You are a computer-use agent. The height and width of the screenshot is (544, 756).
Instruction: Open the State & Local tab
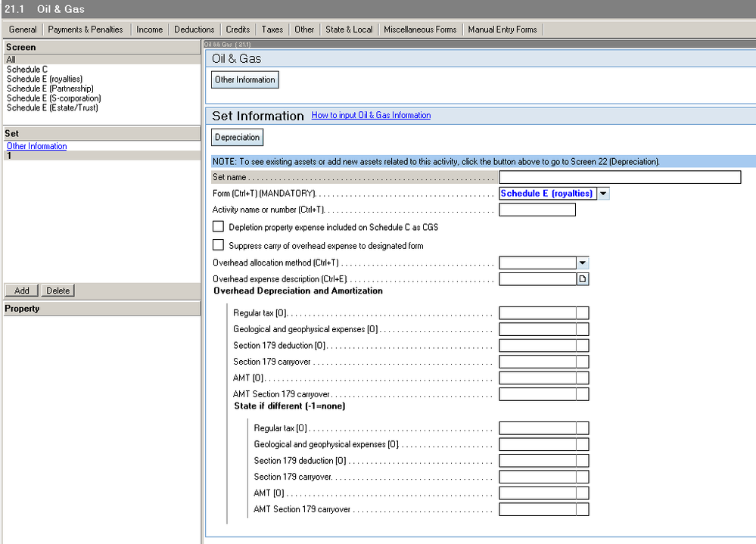click(x=349, y=30)
